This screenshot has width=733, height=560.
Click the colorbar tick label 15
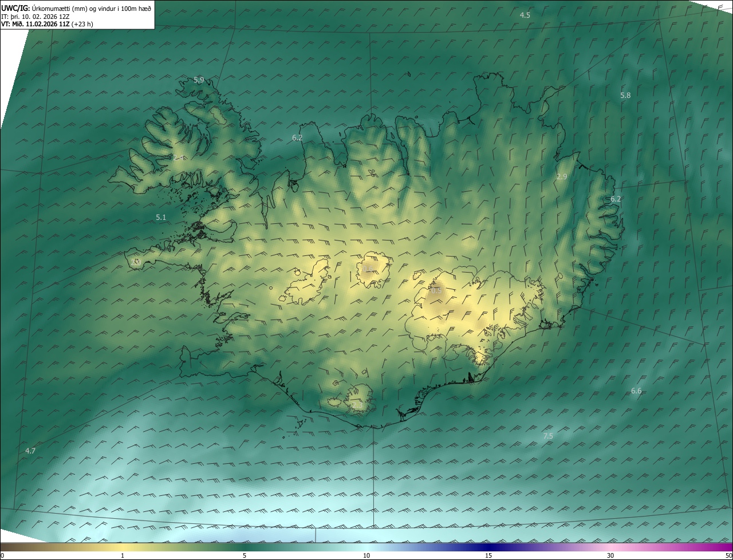coord(488,555)
